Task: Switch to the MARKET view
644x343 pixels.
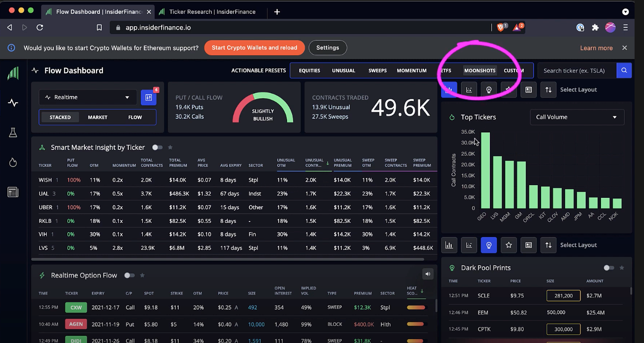Action: click(98, 117)
